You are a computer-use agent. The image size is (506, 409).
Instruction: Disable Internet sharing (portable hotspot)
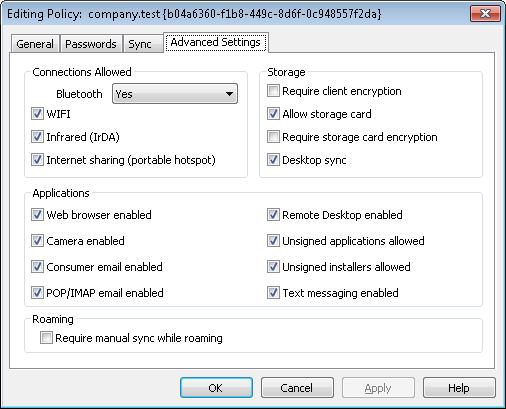click(37, 160)
